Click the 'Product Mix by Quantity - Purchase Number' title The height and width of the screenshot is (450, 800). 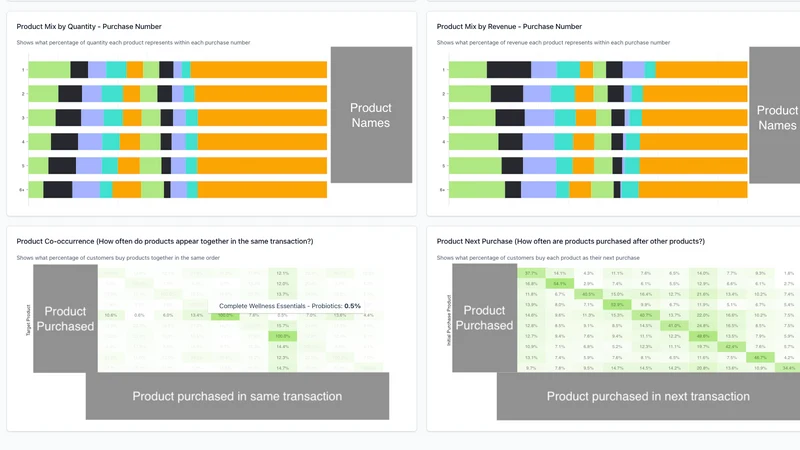coord(89,27)
